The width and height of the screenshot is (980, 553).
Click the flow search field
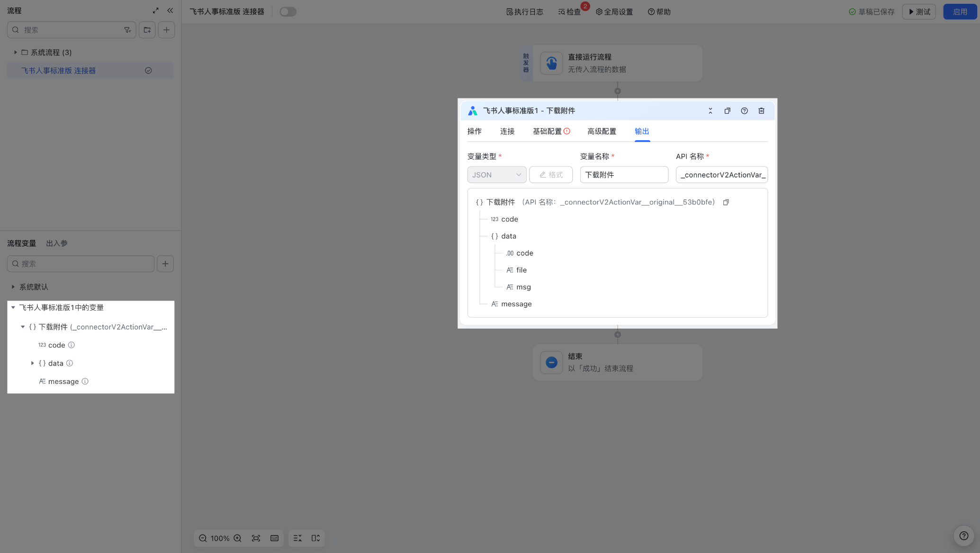click(72, 30)
